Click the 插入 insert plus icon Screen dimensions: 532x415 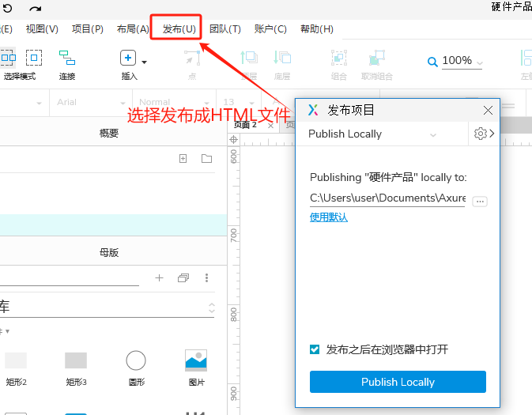pyautogui.click(x=128, y=58)
